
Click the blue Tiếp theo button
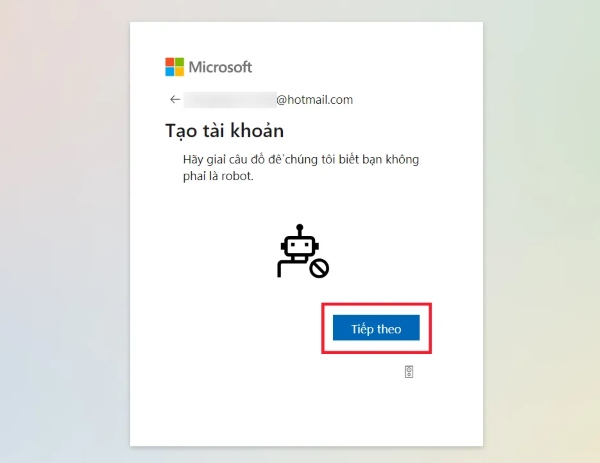376,328
